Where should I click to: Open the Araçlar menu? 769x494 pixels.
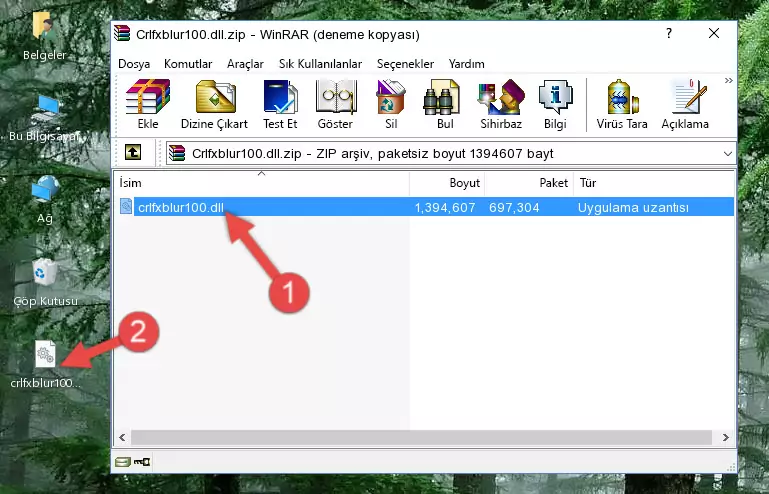[x=245, y=64]
